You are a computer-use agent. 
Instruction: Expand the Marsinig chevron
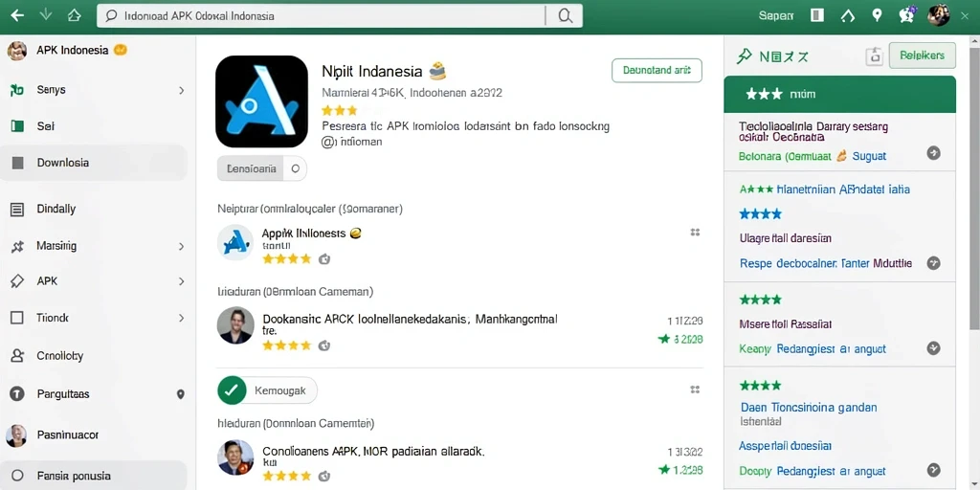[181, 247]
